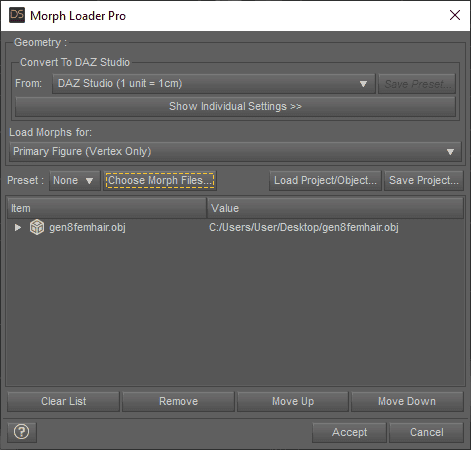
Task: Open the From units dropdown
Action: click(x=214, y=83)
